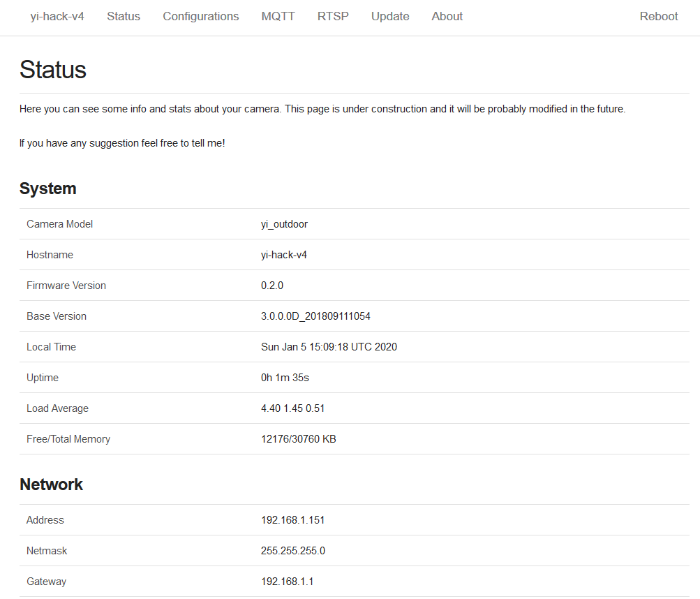The height and width of the screenshot is (599, 700).
Task: Click the Uptime row label
Action: (x=43, y=378)
